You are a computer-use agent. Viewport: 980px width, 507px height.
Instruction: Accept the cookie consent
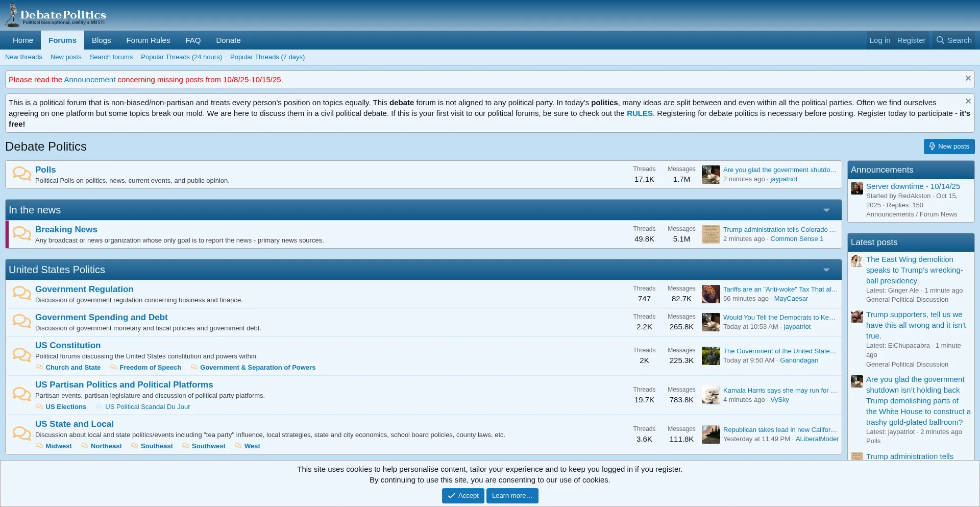pyautogui.click(x=463, y=496)
